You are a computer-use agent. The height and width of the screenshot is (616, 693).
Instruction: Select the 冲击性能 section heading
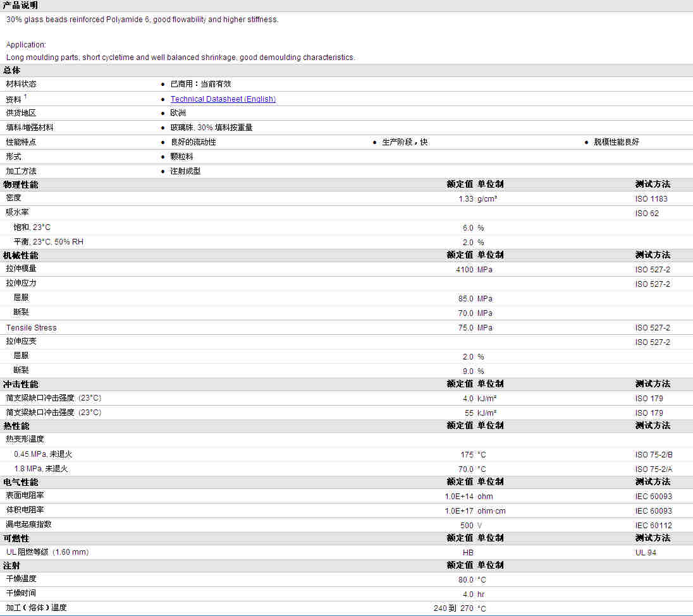point(20,384)
